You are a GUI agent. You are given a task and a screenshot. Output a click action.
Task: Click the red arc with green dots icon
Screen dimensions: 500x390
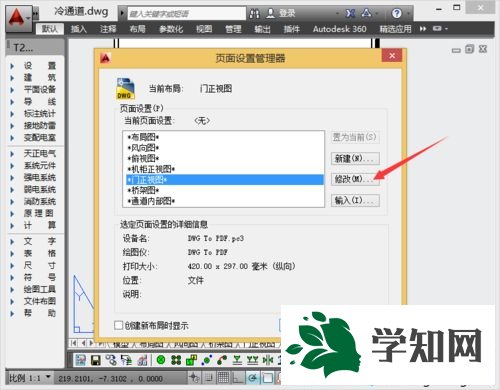pyautogui.click(x=222, y=360)
